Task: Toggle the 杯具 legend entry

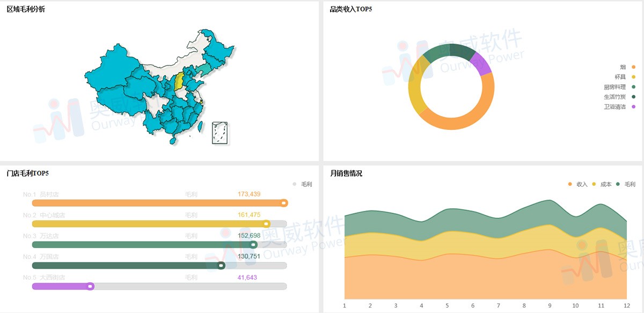Action: [x=625, y=77]
